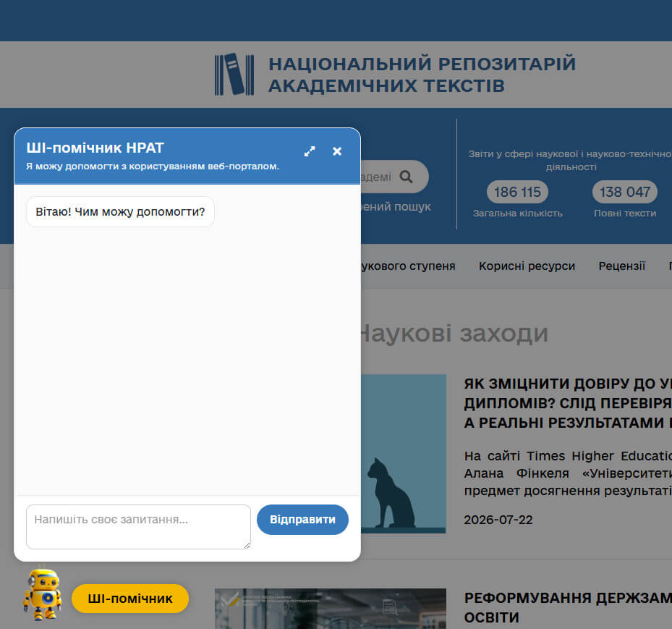Click the Times Higher Education article excerpt
This screenshot has height=629, width=672.
[568, 473]
